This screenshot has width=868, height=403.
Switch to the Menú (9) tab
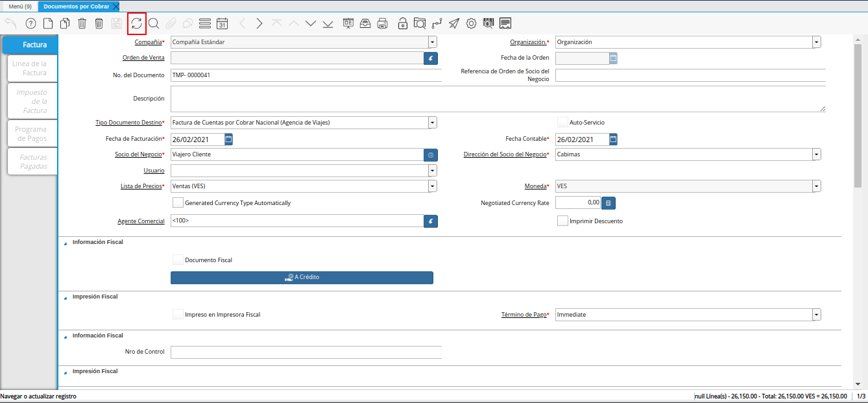20,6
